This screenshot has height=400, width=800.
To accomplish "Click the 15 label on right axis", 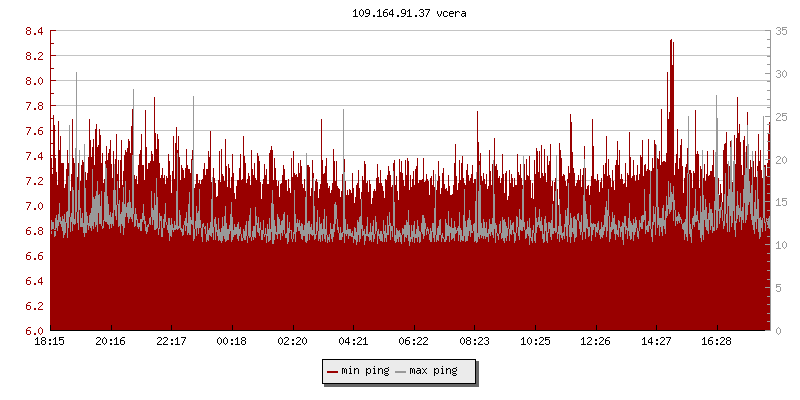I will [x=782, y=202].
